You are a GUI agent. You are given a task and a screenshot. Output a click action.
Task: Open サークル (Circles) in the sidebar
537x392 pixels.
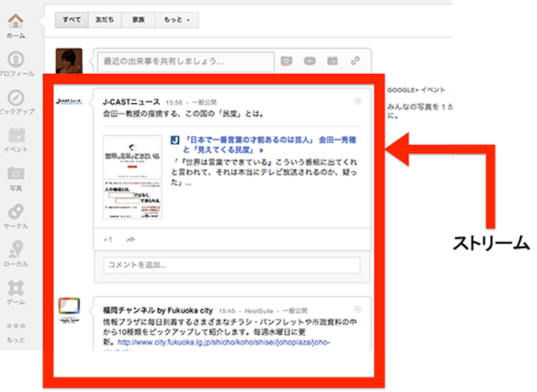pos(17,212)
